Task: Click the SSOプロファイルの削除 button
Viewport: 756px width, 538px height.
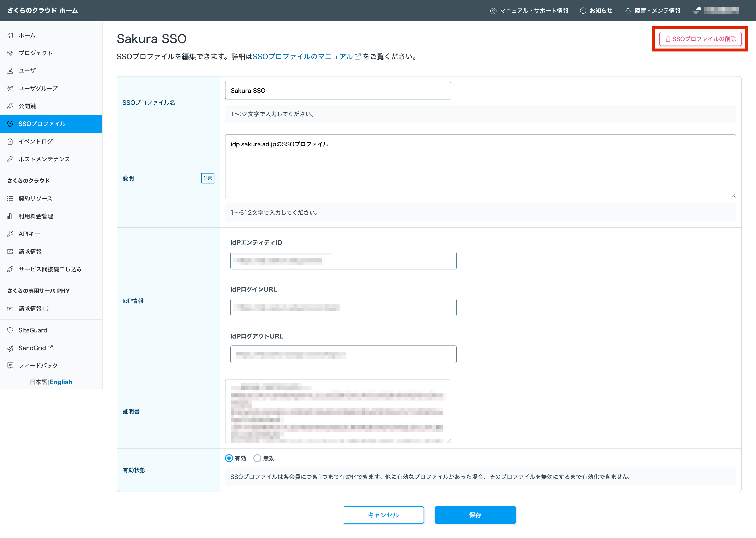Action: click(700, 39)
